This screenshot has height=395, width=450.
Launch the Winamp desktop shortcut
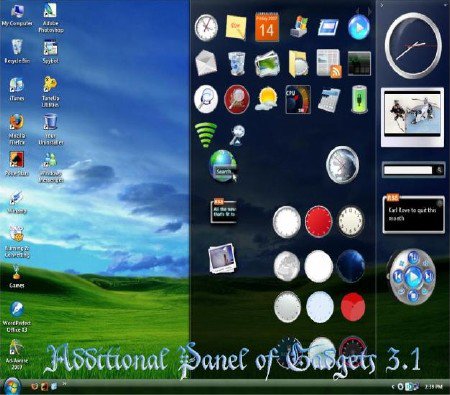(x=16, y=202)
